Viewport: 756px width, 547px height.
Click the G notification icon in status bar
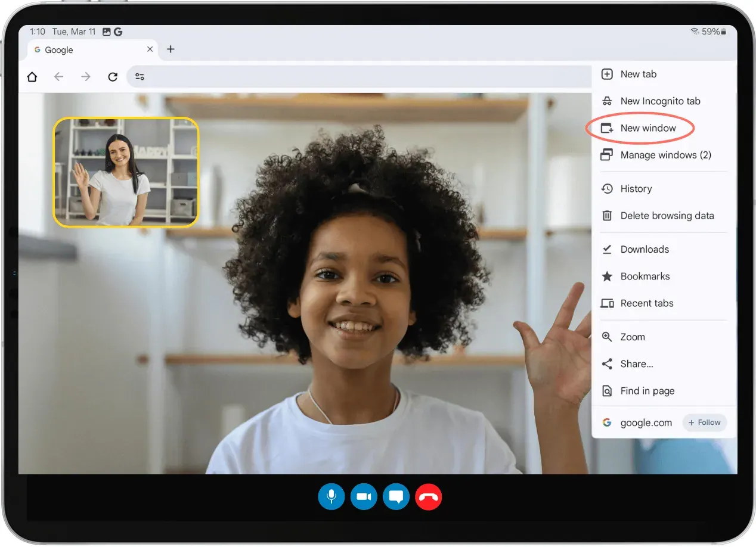pyautogui.click(x=118, y=32)
